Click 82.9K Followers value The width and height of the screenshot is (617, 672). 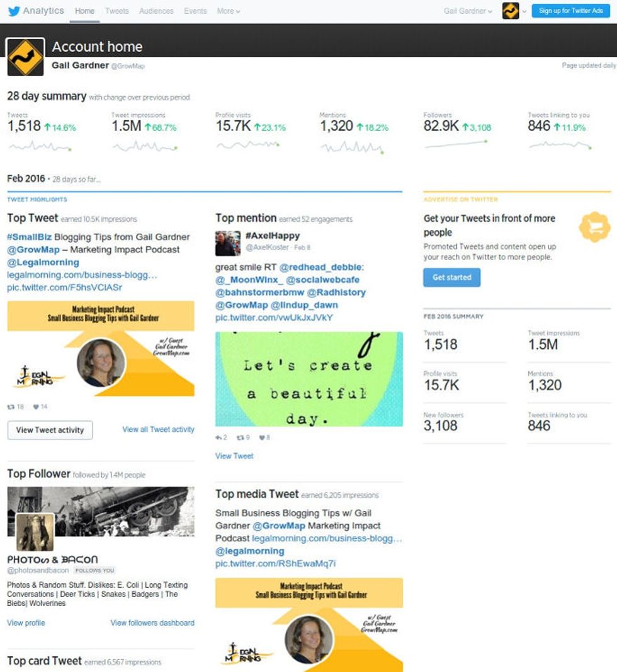441,126
